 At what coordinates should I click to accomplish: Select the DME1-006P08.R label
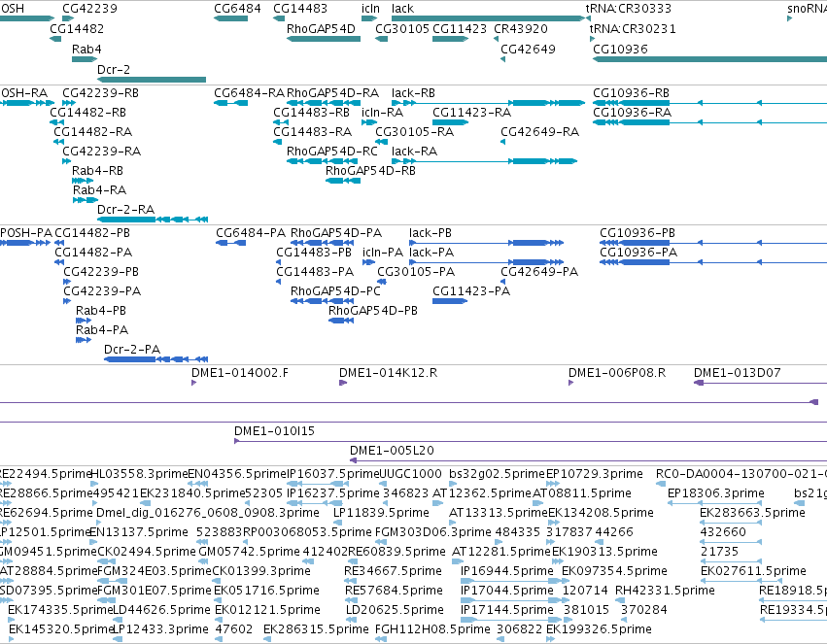click(617, 373)
